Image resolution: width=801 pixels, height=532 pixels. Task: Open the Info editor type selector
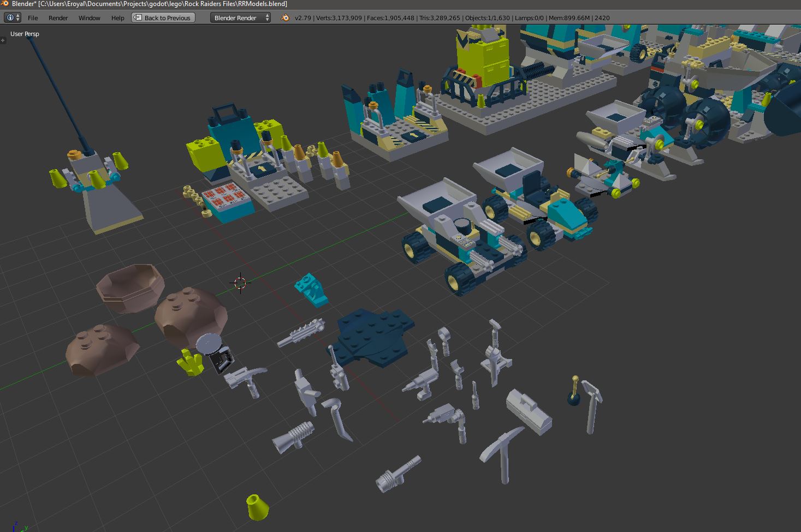pyautogui.click(x=13, y=18)
